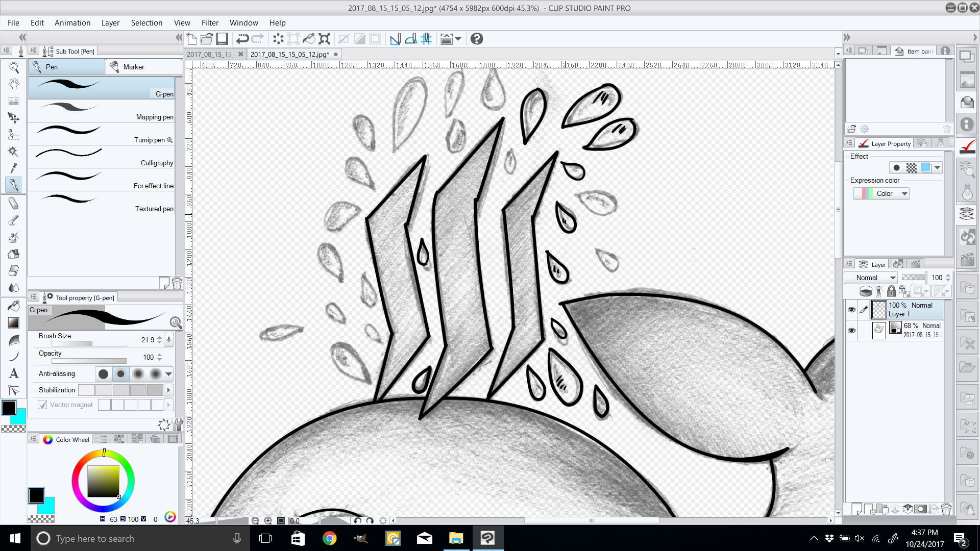Image resolution: width=980 pixels, height=551 pixels.
Task: Undo the last action
Action: (x=242, y=39)
